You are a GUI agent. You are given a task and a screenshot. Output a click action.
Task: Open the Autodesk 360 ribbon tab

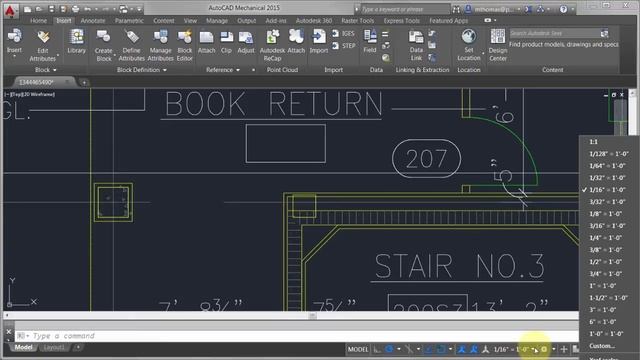click(314, 20)
